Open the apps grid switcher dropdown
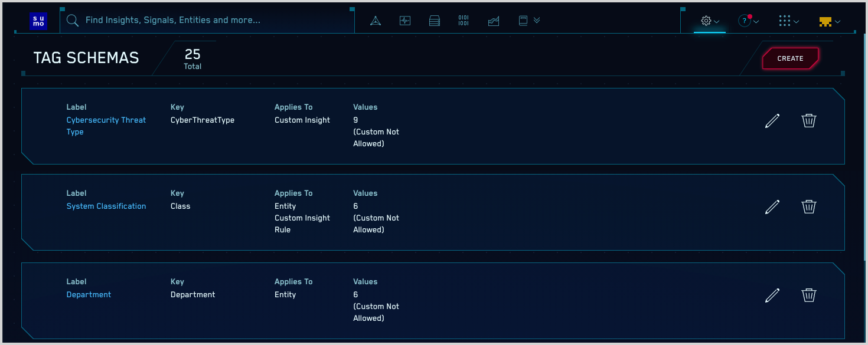Viewport: 868px width, 345px height. (x=788, y=21)
